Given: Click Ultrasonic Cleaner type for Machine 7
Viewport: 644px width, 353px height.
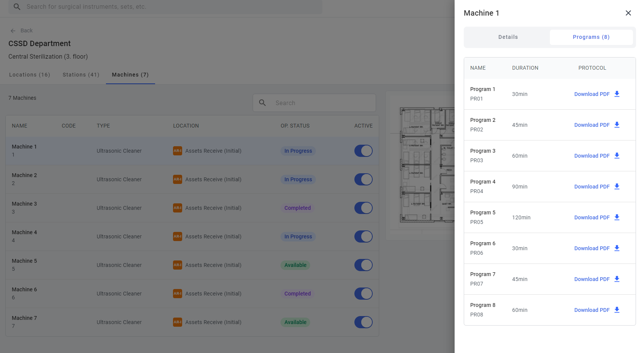Looking at the screenshot, I should point(119,322).
